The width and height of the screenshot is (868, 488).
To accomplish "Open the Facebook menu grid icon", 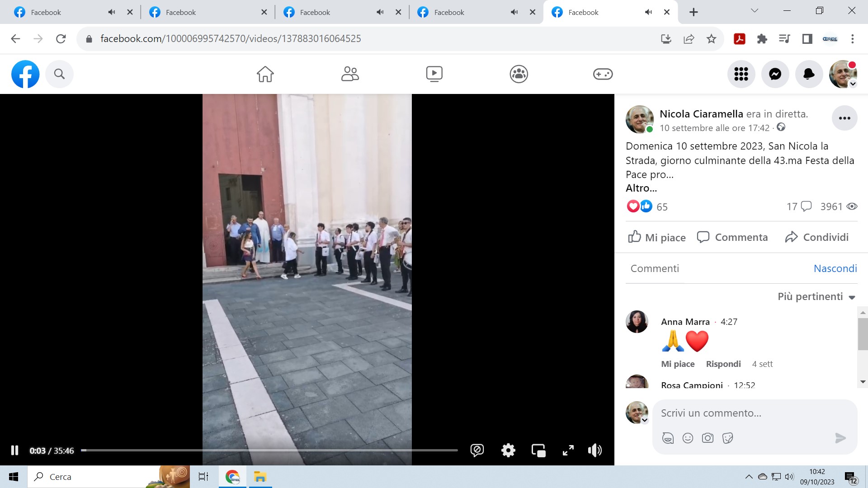I will tap(741, 74).
